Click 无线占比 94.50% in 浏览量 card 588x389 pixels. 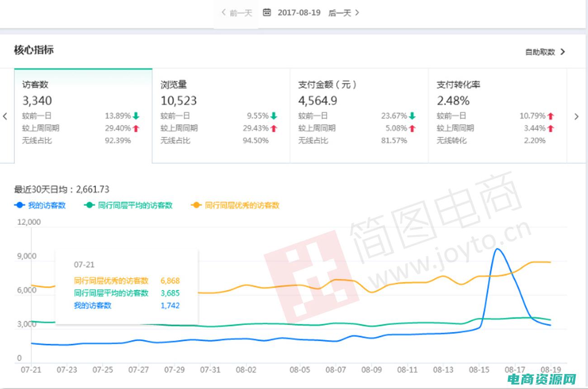(214, 141)
